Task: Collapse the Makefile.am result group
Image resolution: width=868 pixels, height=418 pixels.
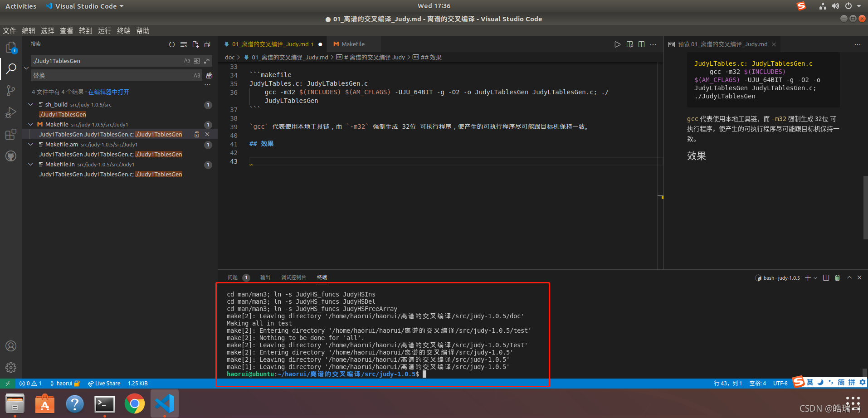Action: point(30,144)
